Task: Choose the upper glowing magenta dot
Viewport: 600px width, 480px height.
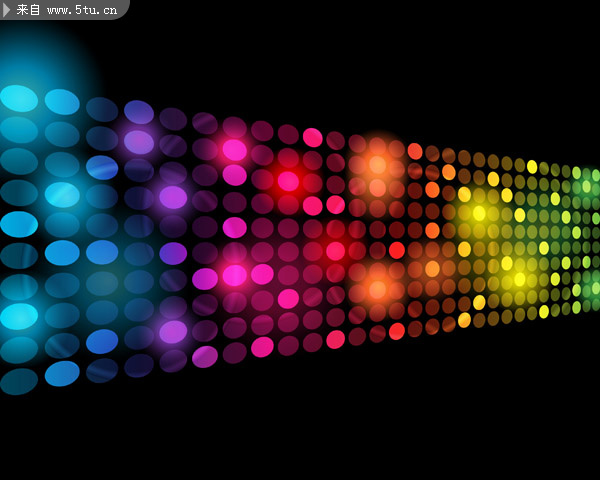Action: click(x=234, y=150)
